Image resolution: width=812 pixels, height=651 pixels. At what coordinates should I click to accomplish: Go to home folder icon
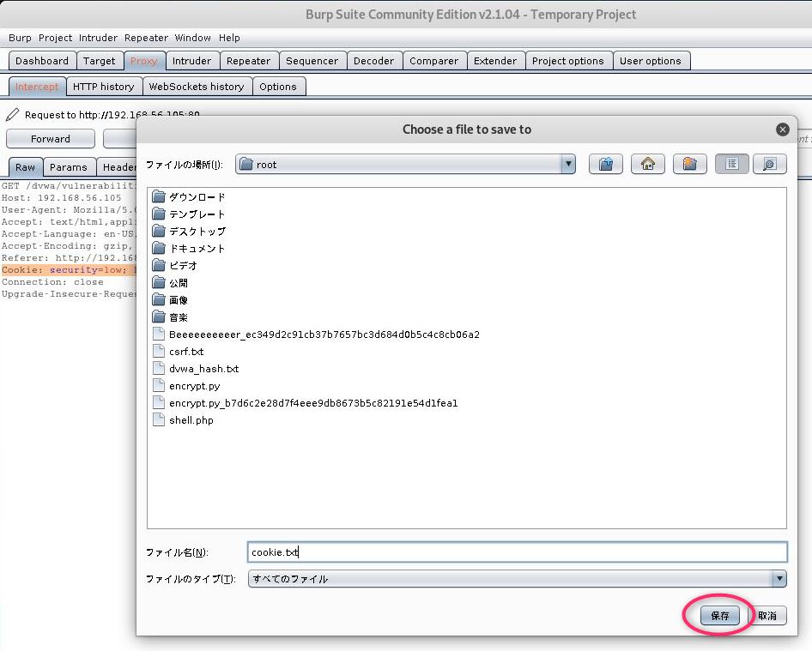647,164
